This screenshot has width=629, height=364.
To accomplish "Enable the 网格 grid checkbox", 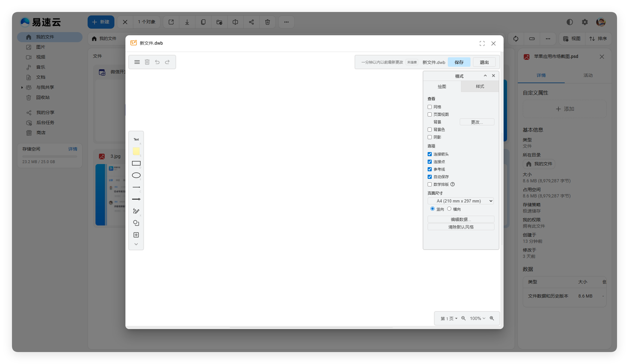I will [430, 107].
